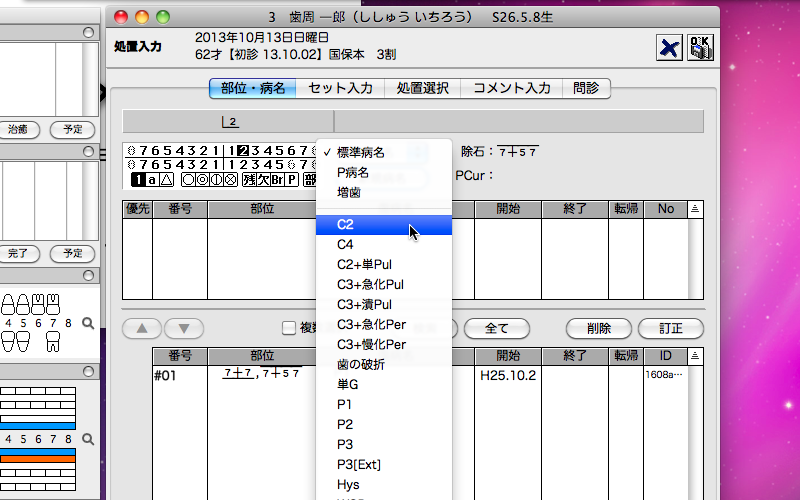The height and width of the screenshot is (500, 800).
Task: Click the move-up arrow button
Action: coord(141,328)
